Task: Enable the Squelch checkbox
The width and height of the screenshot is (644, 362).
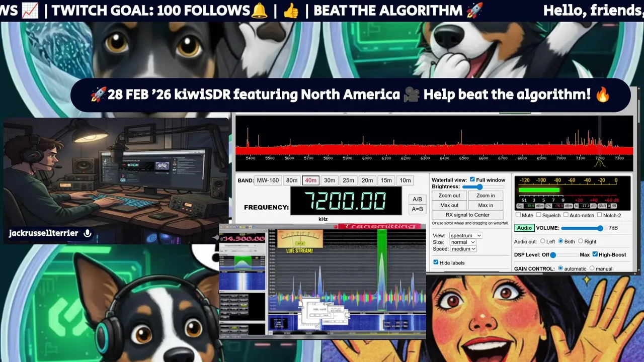Action: click(x=539, y=215)
